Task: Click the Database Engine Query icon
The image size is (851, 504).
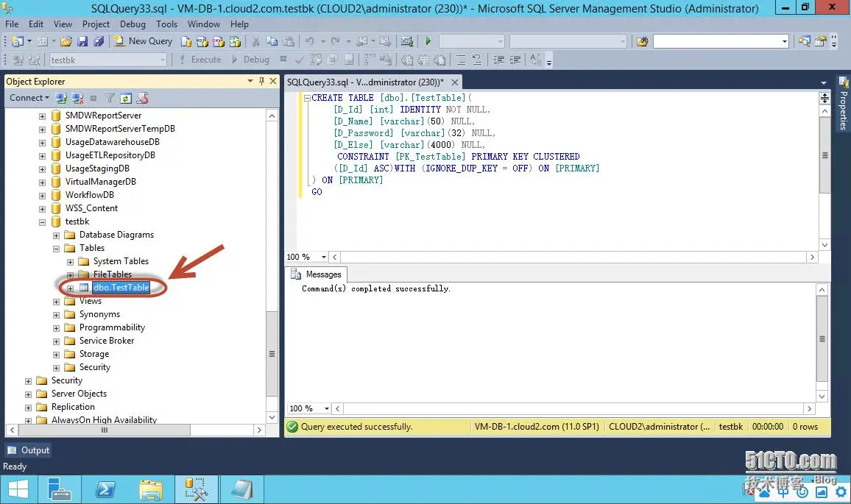Action: pos(186,41)
